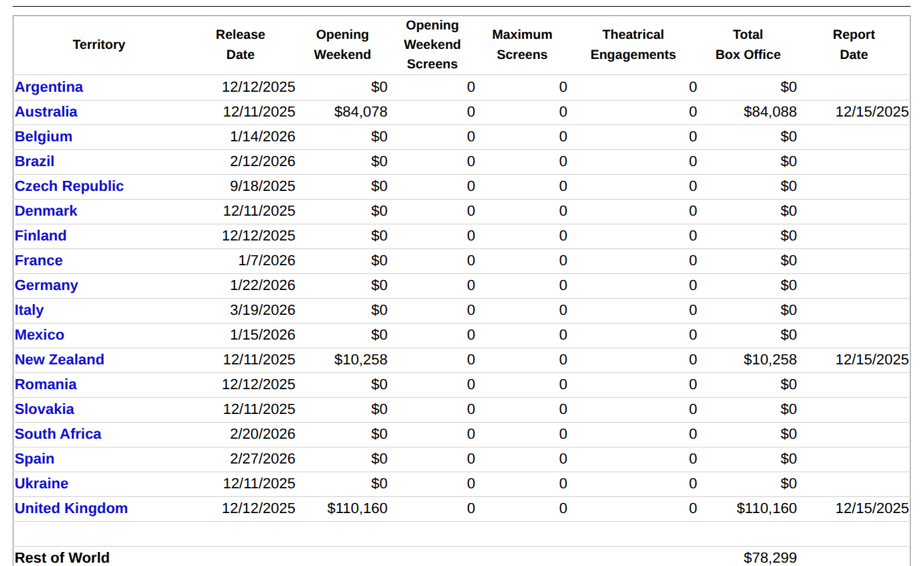Go to the Czech Republic link
Screen dimensions: 924x566
(x=69, y=186)
